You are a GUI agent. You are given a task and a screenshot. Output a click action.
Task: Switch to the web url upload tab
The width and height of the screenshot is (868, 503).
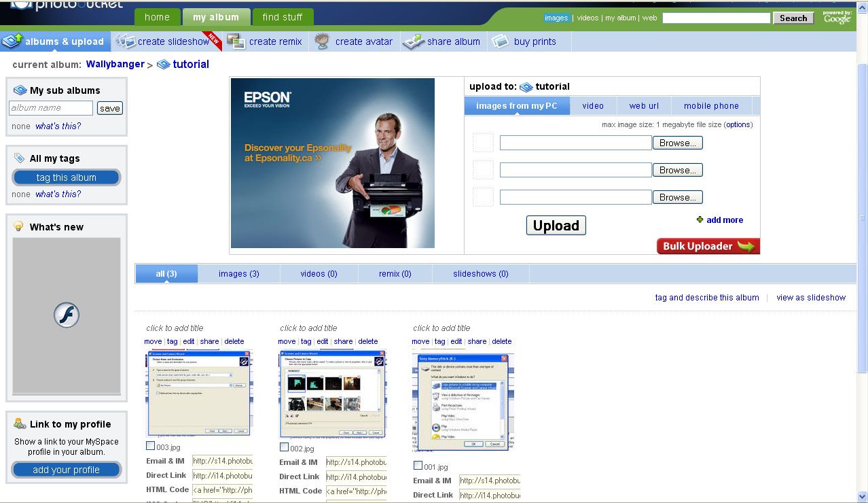(643, 106)
